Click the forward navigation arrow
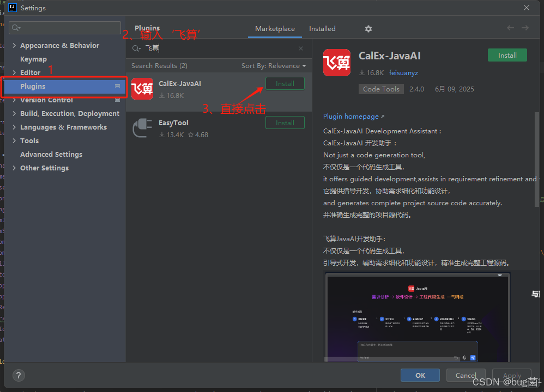544x392 pixels. 525,28
